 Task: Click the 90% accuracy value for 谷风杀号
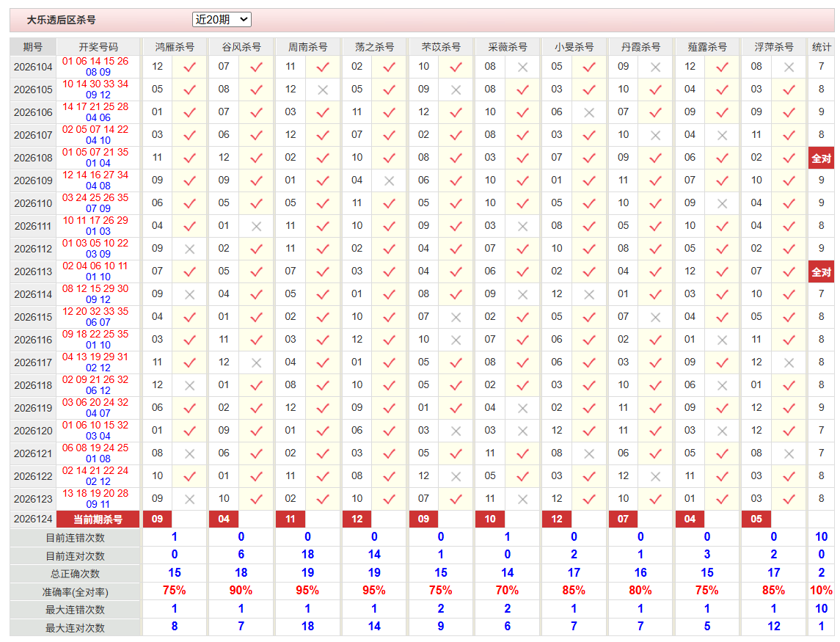pyautogui.click(x=241, y=591)
